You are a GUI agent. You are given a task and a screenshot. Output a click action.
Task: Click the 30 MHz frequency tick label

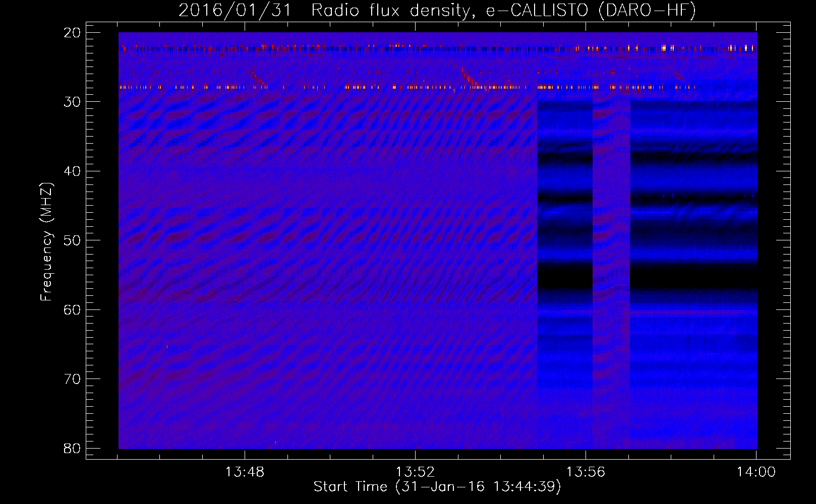[72, 102]
